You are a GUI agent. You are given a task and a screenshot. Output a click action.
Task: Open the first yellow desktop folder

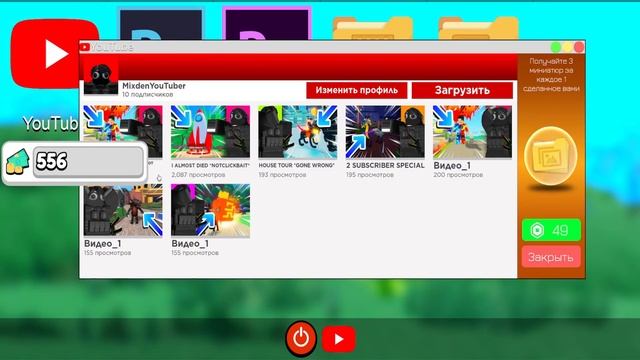pyautogui.click(x=372, y=29)
